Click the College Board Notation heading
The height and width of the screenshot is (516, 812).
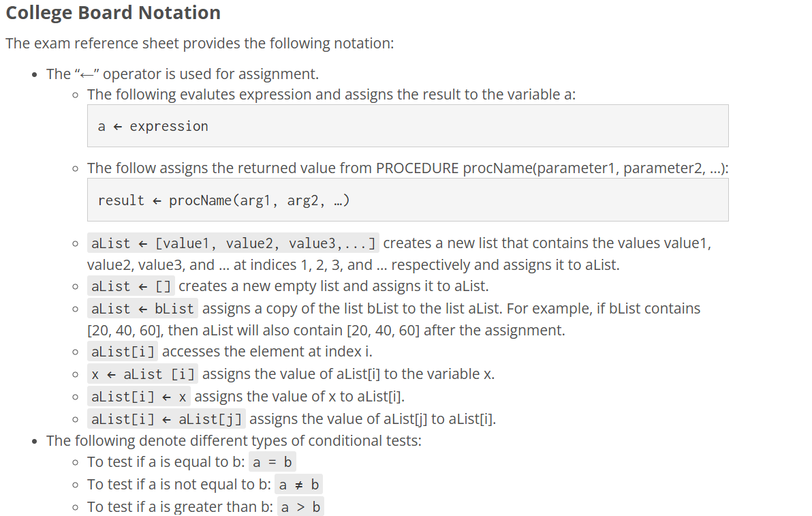(x=113, y=12)
